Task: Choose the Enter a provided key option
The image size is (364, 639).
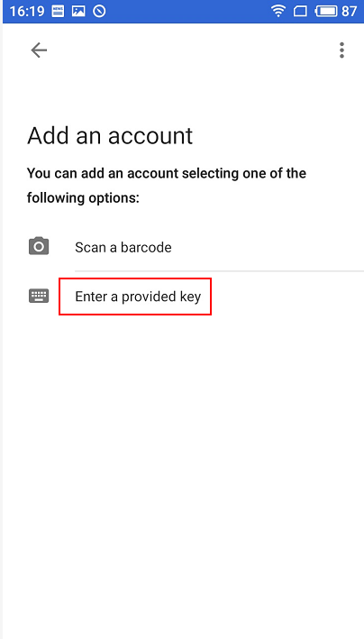Action: click(x=138, y=297)
